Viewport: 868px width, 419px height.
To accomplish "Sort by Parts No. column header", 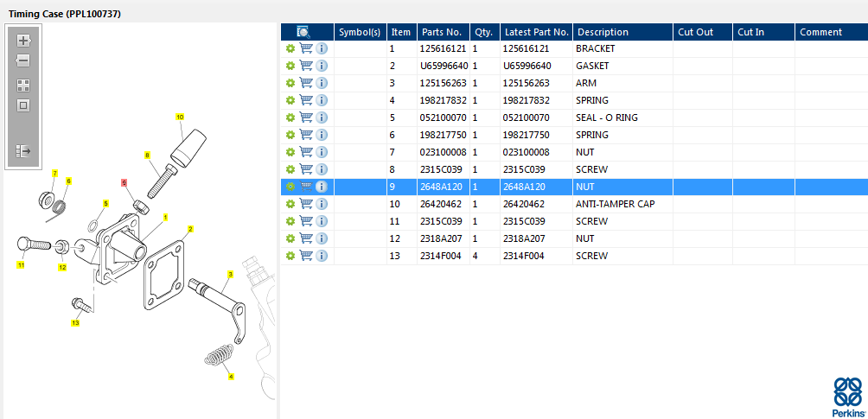I will (x=444, y=32).
